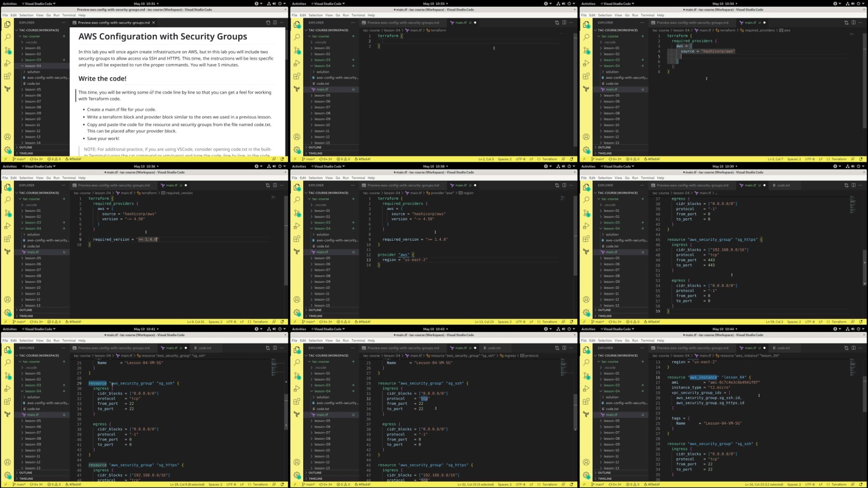Click open changes icon in the 10:39 window
The height and width of the screenshot is (488, 868).
[x=846, y=185]
